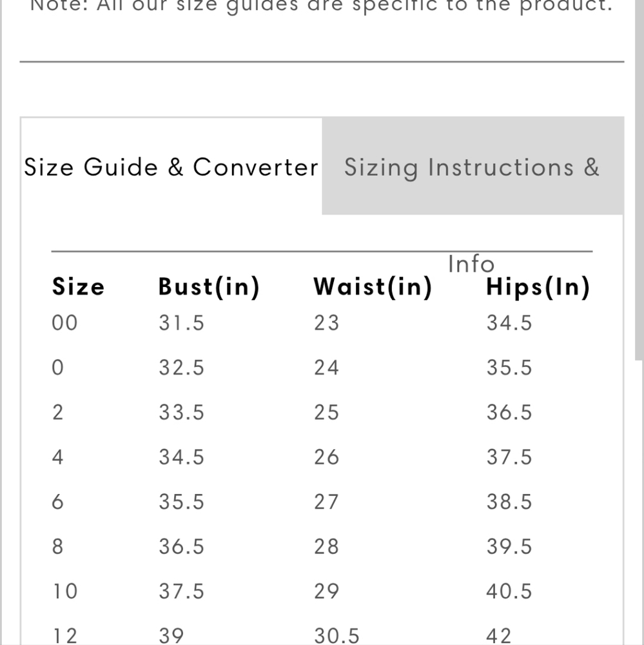Click bust value 34.5 for size 4

[182, 457]
